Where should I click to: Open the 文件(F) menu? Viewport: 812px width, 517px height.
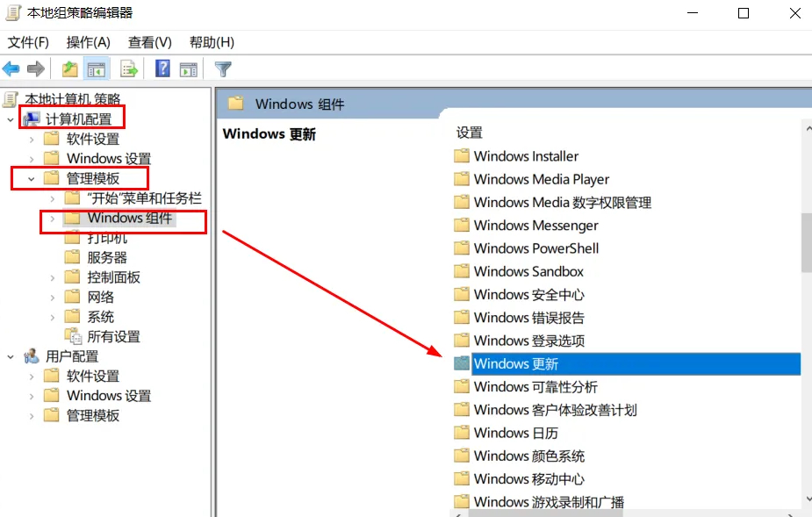coord(28,42)
